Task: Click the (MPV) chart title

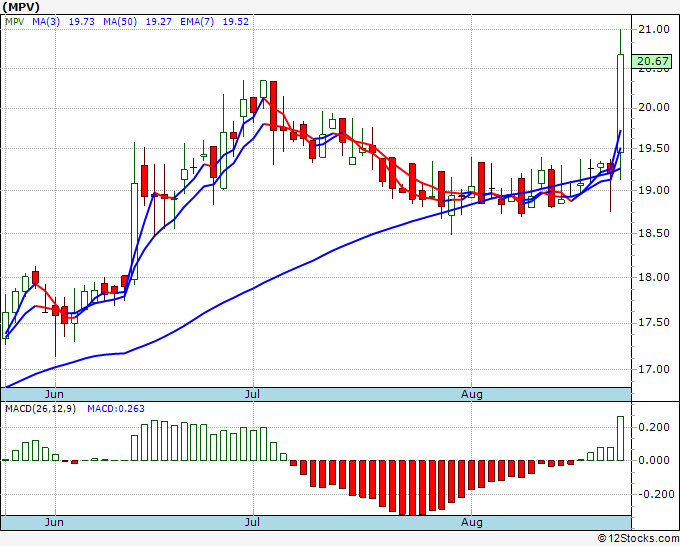Action: [x=21, y=7]
